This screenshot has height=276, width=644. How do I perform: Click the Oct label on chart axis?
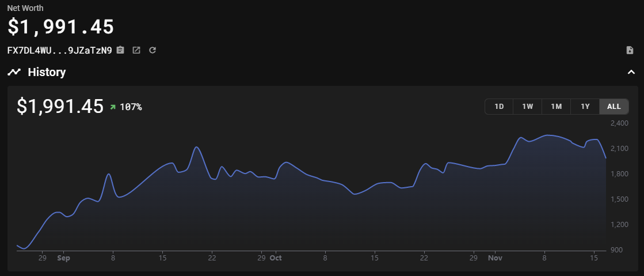click(276, 258)
